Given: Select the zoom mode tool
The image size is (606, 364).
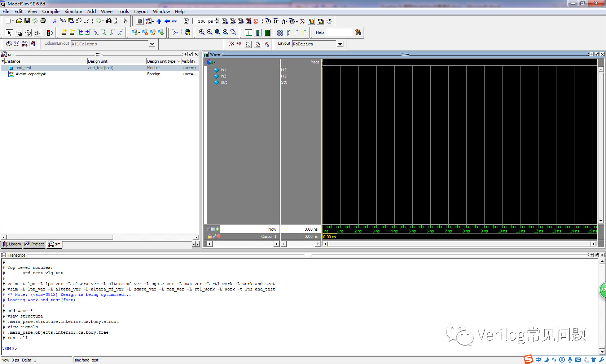Looking at the screenshot, I should coord(19,33).
